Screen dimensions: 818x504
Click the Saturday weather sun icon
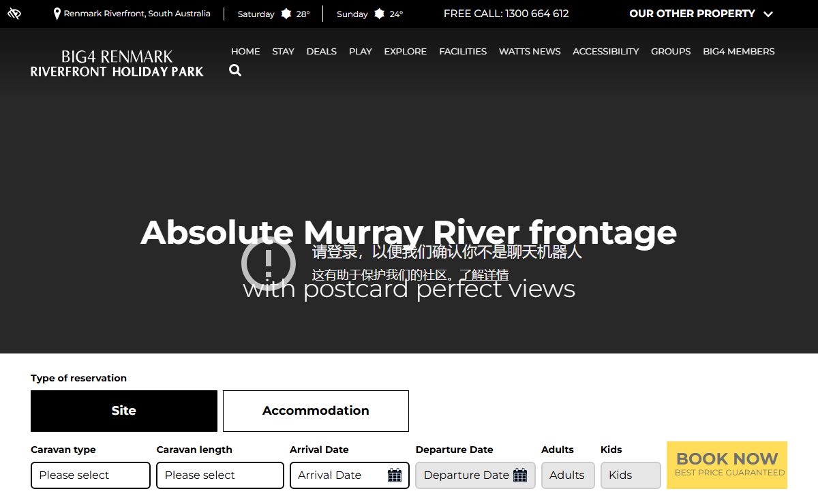point(286,14)
